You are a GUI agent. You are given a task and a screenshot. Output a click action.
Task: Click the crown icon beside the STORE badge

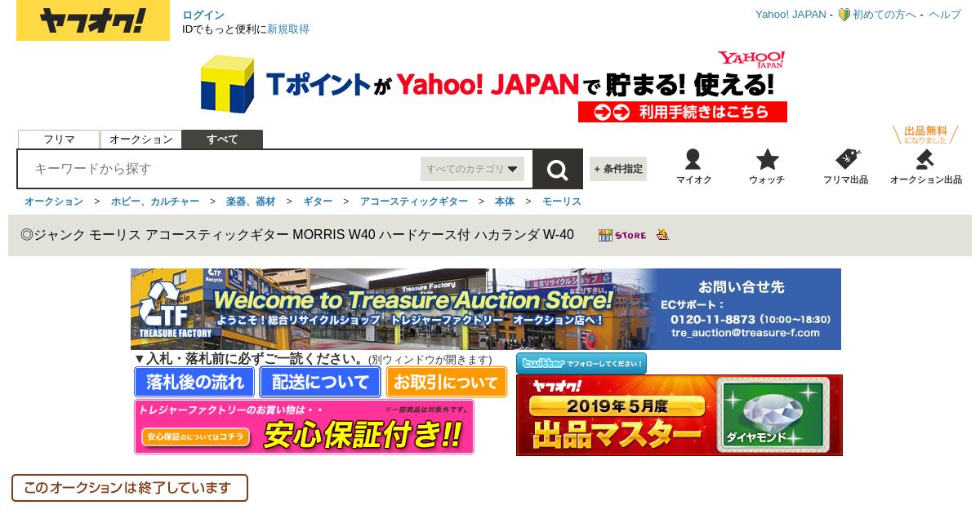click(663, 235)
